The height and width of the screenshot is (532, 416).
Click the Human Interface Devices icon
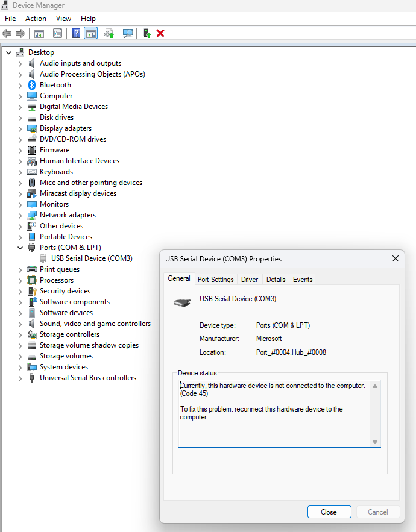[32, 161]
